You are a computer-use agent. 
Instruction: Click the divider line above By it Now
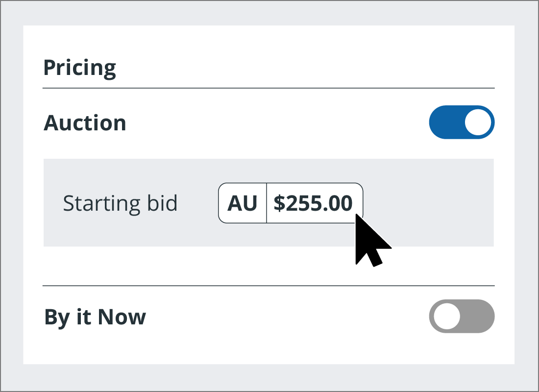269,285
